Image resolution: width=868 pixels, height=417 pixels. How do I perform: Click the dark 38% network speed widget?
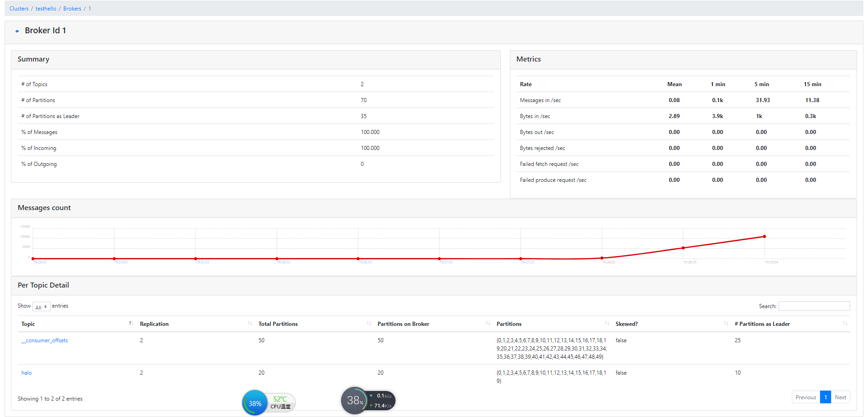368,401
